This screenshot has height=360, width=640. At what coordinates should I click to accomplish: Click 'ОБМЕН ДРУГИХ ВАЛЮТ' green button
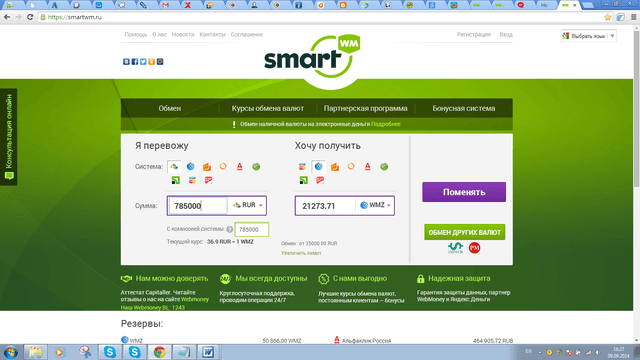(x=464, y=232)
